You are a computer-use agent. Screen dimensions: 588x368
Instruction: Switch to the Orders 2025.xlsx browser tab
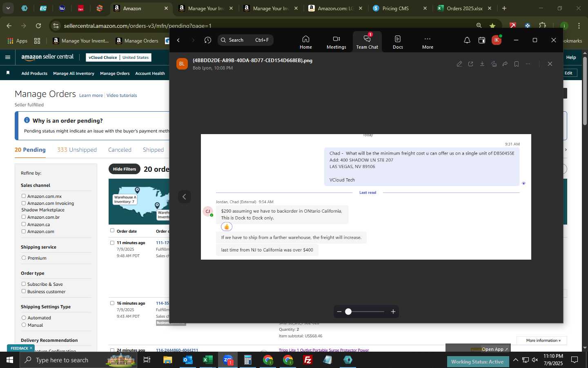pyautogui.click(x=464, y=8)
